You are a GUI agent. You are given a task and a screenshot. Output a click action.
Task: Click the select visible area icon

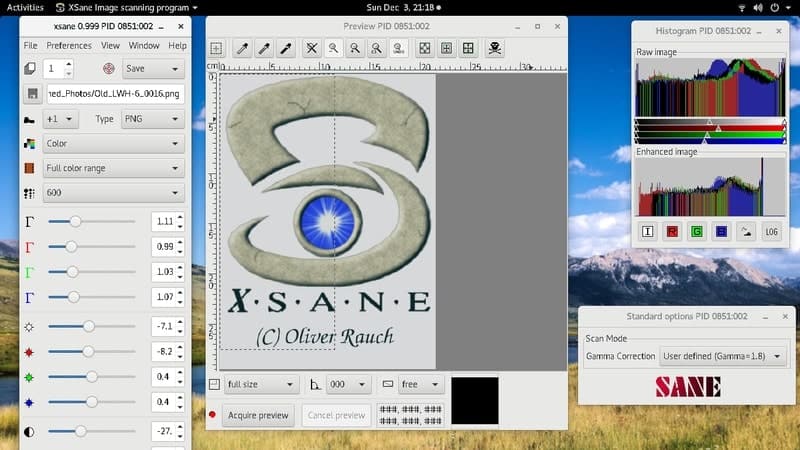tap(468, 48)
